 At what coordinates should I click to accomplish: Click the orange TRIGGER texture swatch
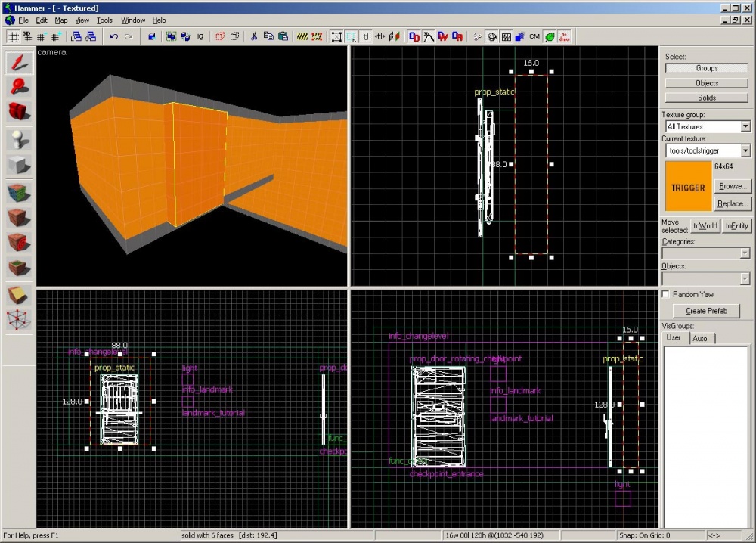pyautogui.click(x=688, y=187)
